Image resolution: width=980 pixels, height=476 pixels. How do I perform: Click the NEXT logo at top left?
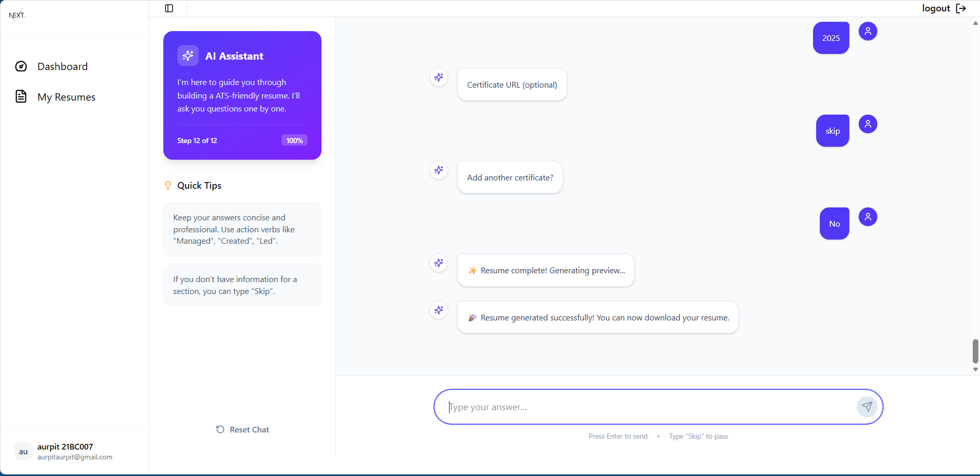pos(17,14)
